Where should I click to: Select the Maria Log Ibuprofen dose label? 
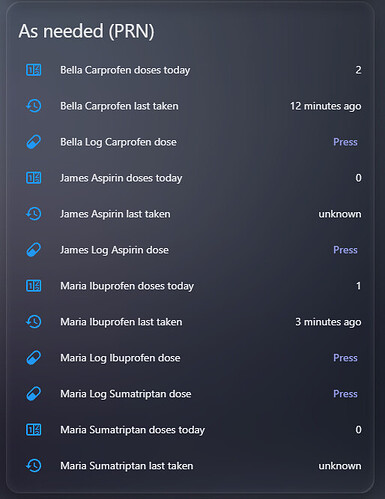click(x=120, y=358)
